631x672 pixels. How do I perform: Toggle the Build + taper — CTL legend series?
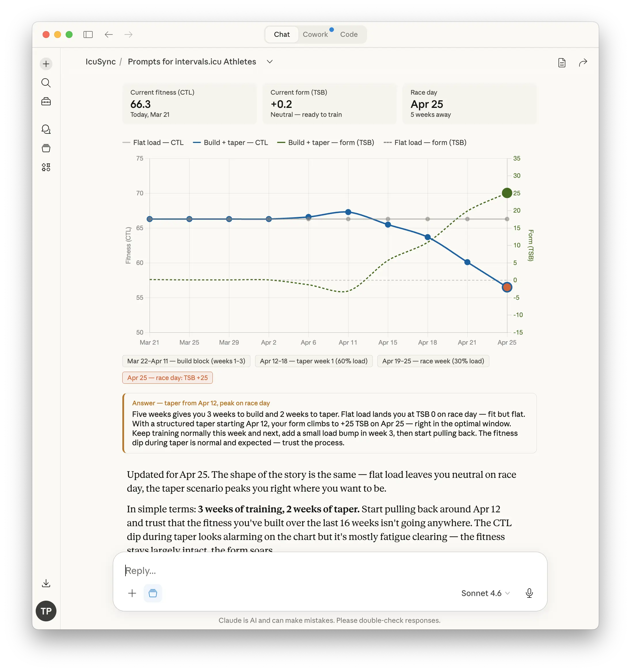coord(230,143)
